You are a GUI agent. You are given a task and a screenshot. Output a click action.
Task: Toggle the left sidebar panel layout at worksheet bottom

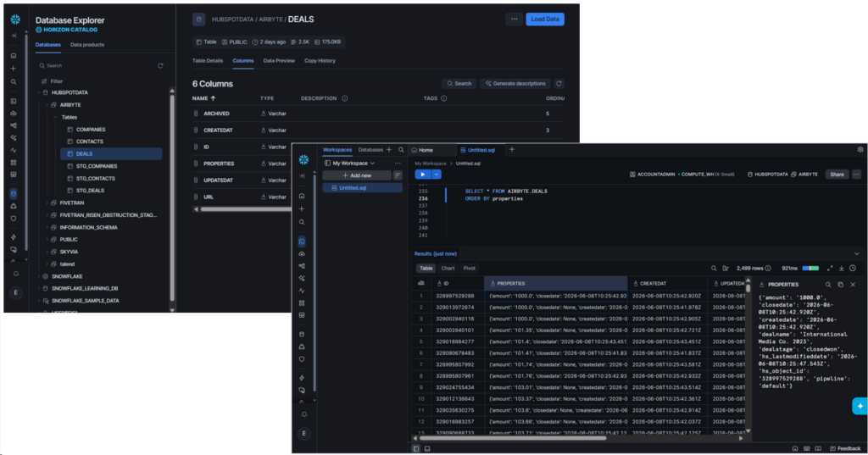[x=416, y=449]
